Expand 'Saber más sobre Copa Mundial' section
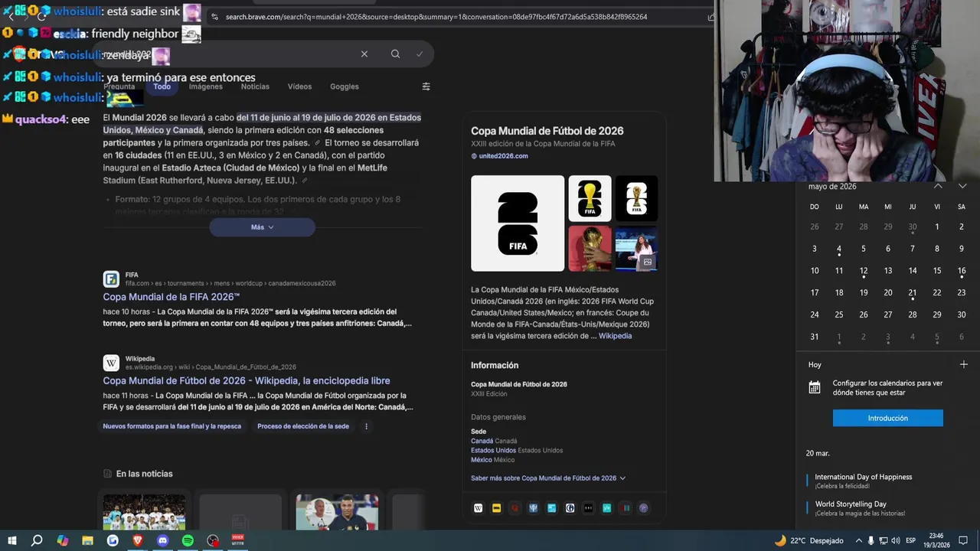The width and height of the screenshot is (980, 551). [548, 478]
